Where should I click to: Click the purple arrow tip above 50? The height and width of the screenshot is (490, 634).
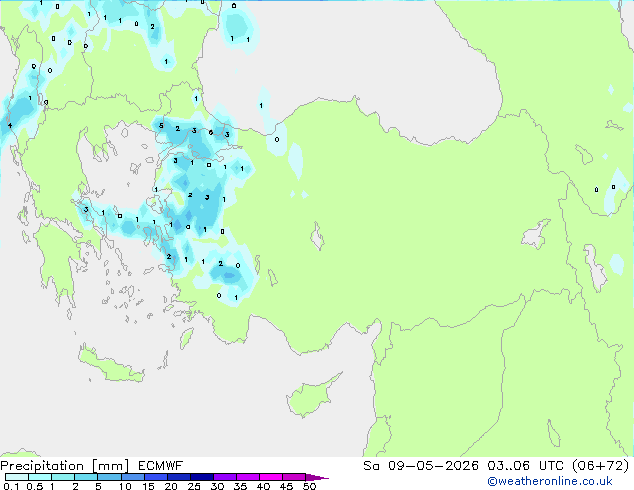pyautogui.click(x=317, y=477)
